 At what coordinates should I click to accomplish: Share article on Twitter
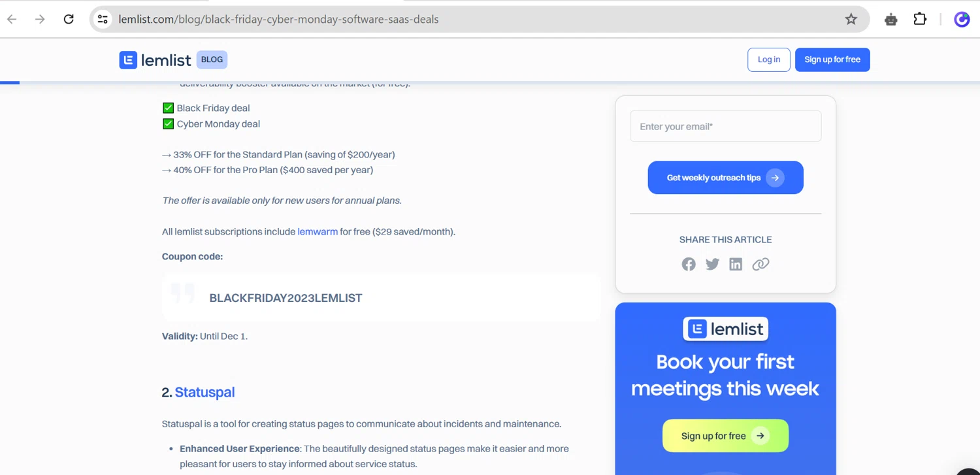click(712, 264)
